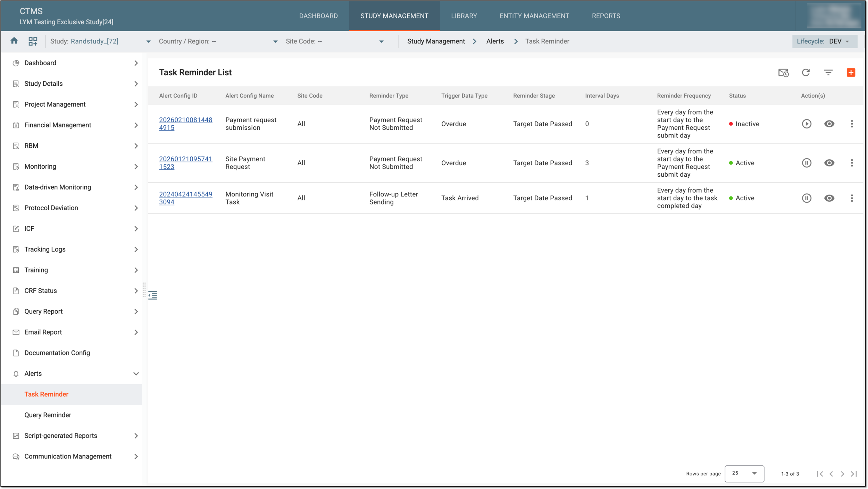
Task: Click the Dashboard pie chart icon in sidebar
Action: point(16,63)
